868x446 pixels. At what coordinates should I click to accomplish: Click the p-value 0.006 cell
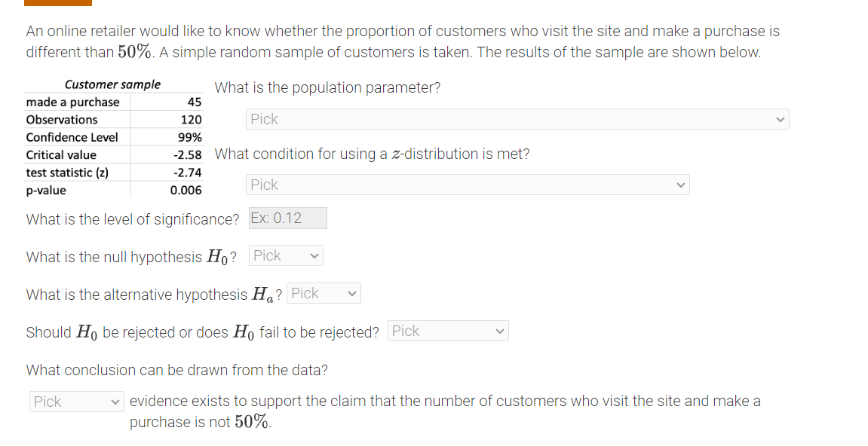tap(186, 191)
